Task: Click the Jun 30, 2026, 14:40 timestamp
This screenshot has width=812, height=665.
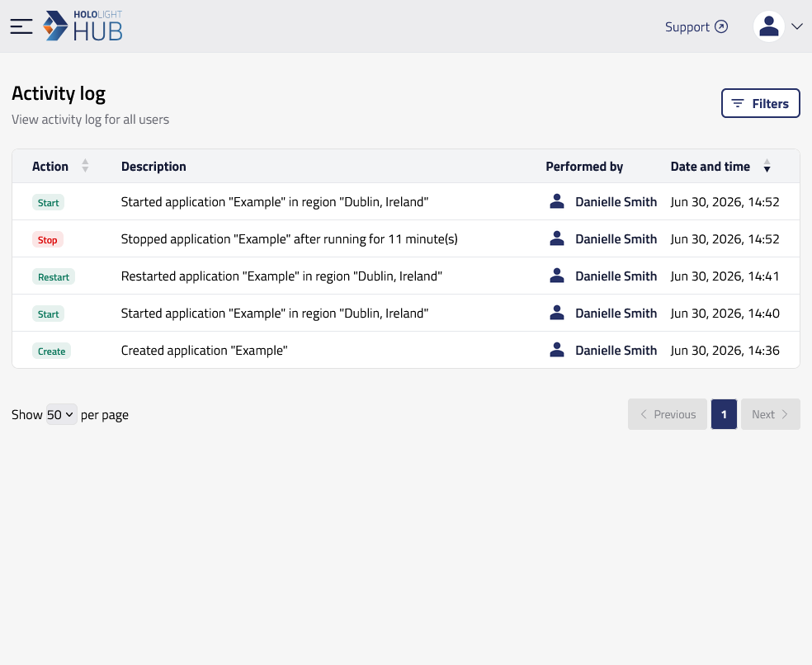Action: [x=725, y=314]
